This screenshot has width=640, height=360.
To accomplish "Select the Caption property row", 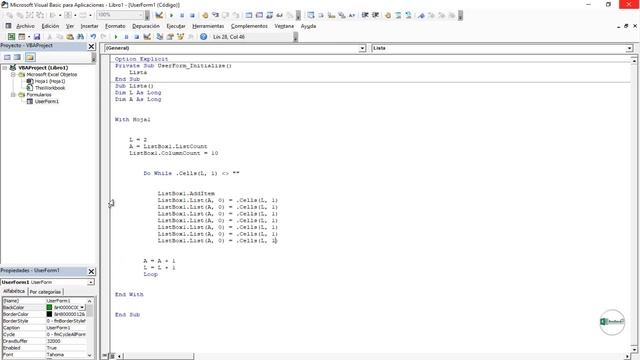I will coord(44,328).
